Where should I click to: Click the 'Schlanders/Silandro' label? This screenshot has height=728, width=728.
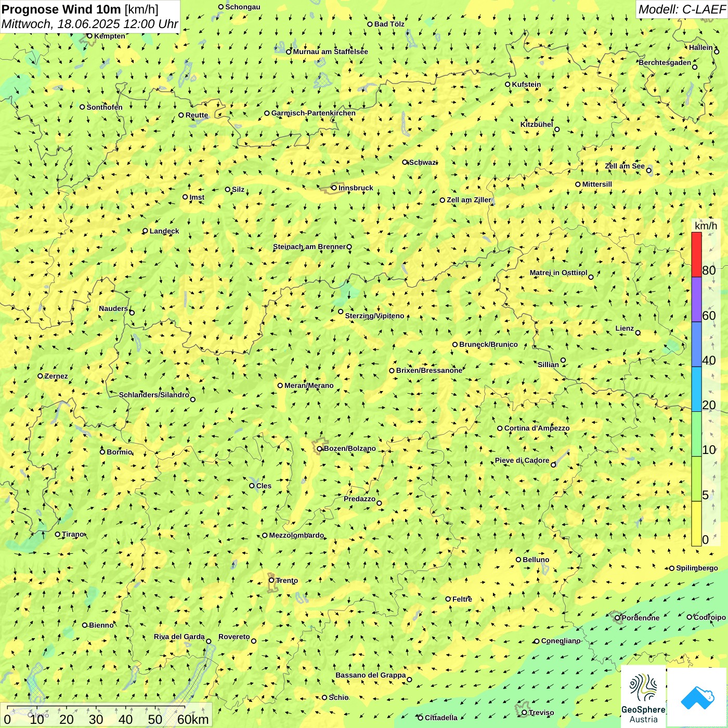point(154,395)
